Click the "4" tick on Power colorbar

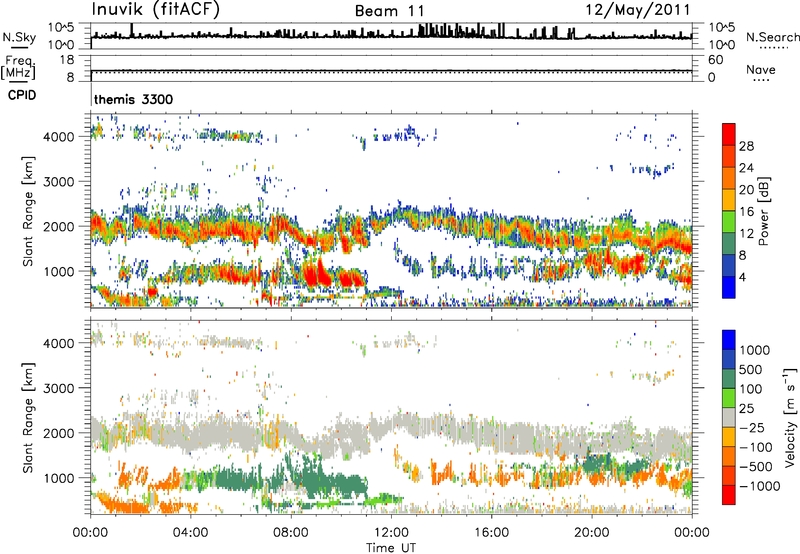coord(742,278)
